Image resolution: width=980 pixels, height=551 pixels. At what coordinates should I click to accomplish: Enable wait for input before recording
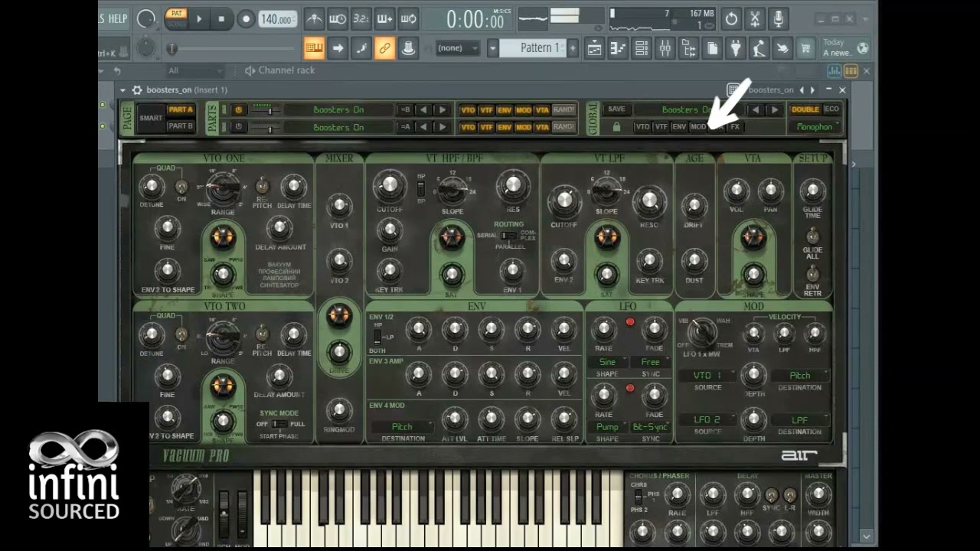coord(338,19)
